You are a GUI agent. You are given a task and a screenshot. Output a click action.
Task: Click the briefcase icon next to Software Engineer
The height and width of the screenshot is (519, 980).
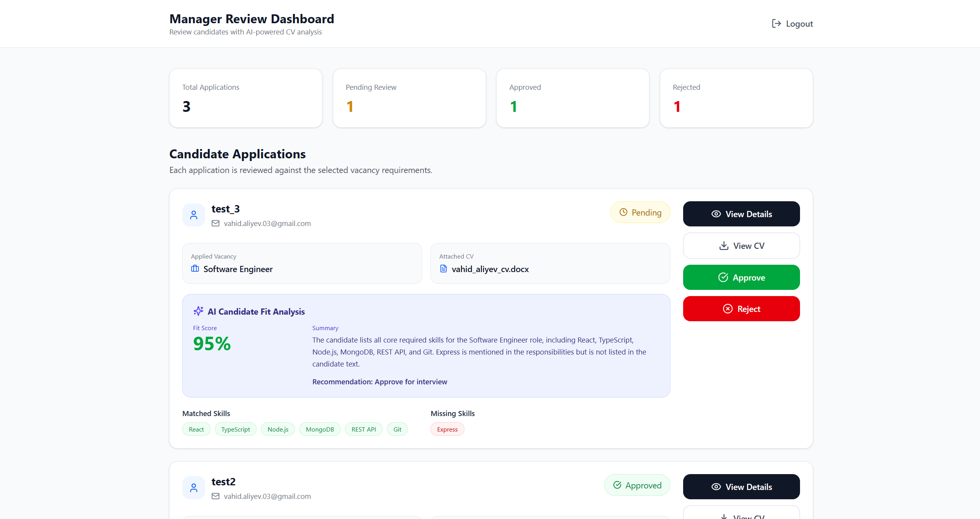195,269
